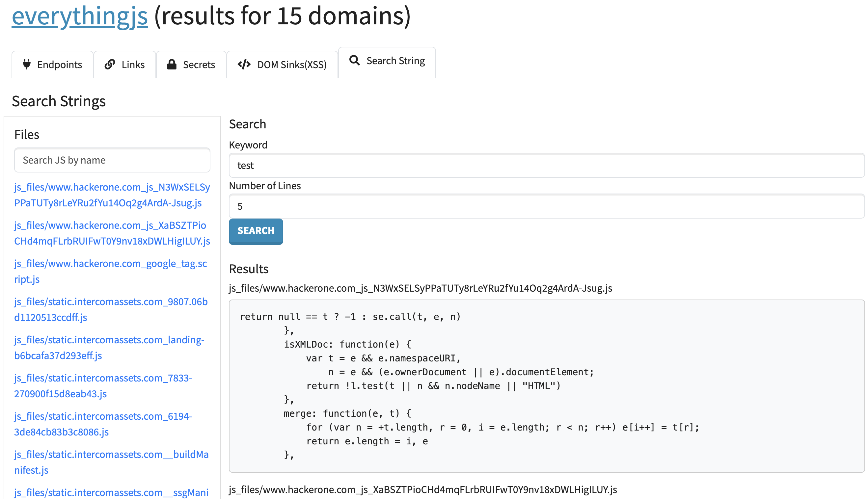Open the intercomassets __ssgMani file link
Image resolution: width=868 pixels, height=499 pixels.
click(111, 492)
